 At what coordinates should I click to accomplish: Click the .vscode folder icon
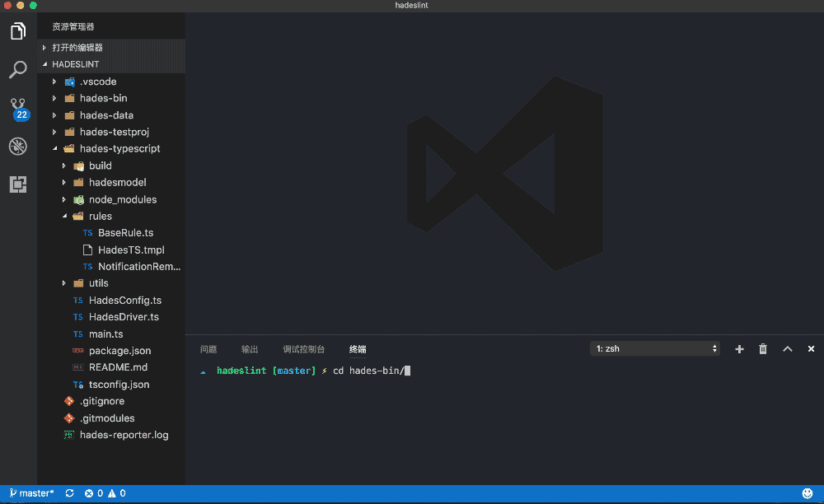[x=69, y=82]
